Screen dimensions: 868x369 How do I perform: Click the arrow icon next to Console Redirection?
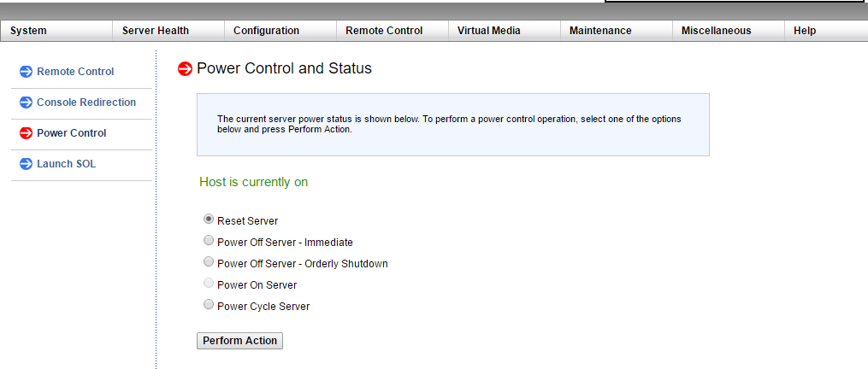point(26,102)
